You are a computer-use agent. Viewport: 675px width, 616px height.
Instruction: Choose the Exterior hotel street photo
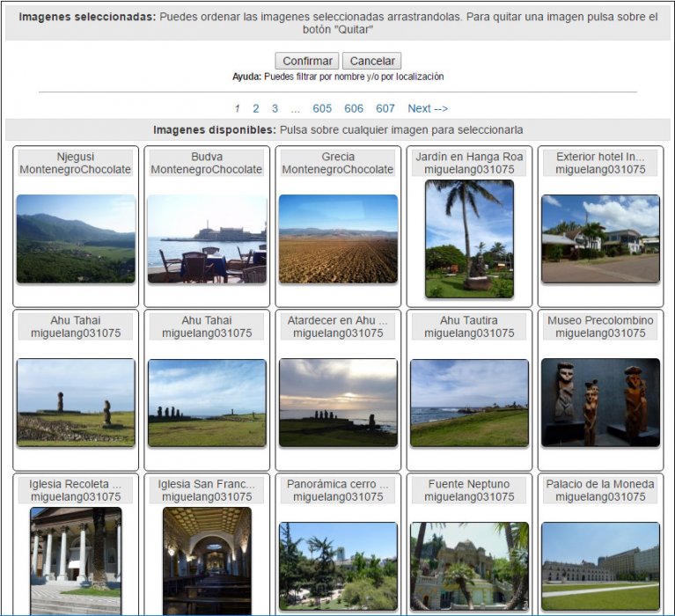600,238
